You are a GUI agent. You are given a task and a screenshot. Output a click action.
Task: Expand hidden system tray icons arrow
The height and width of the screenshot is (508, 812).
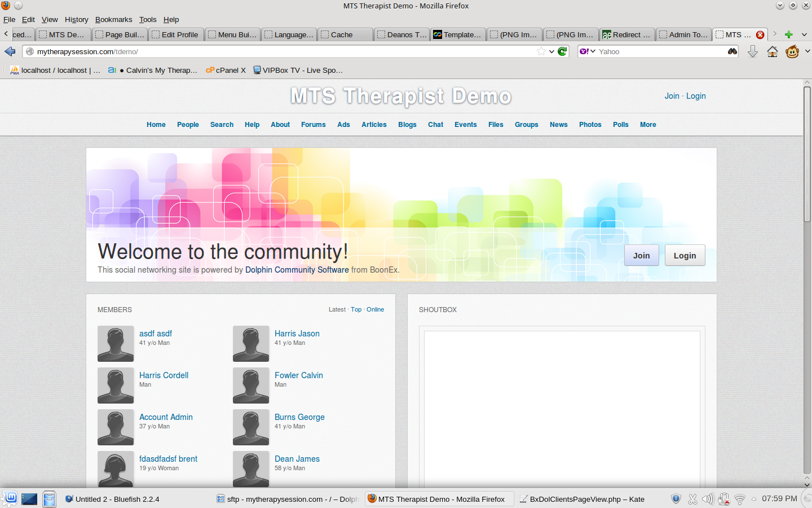pyautogui.click(x=754, y=499)
